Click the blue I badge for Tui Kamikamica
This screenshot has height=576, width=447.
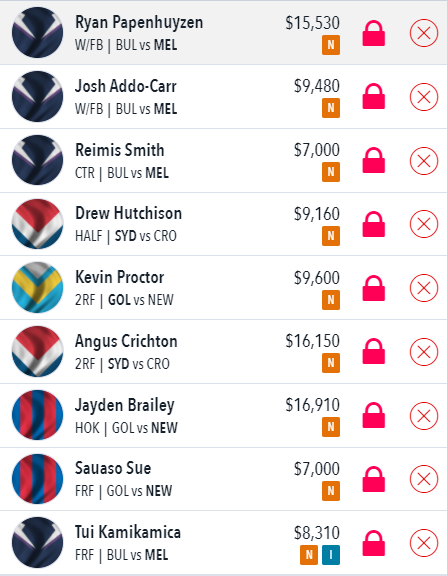tap(331, 555)
